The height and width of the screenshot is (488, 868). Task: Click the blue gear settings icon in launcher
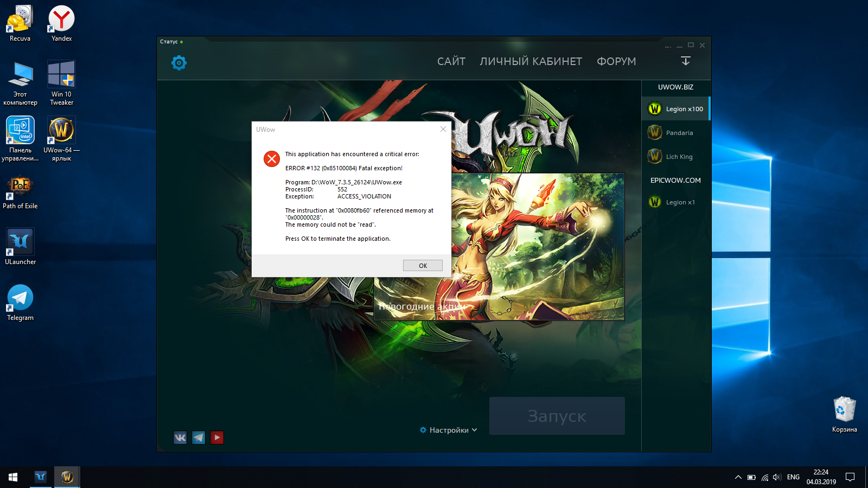click(179, 63)
